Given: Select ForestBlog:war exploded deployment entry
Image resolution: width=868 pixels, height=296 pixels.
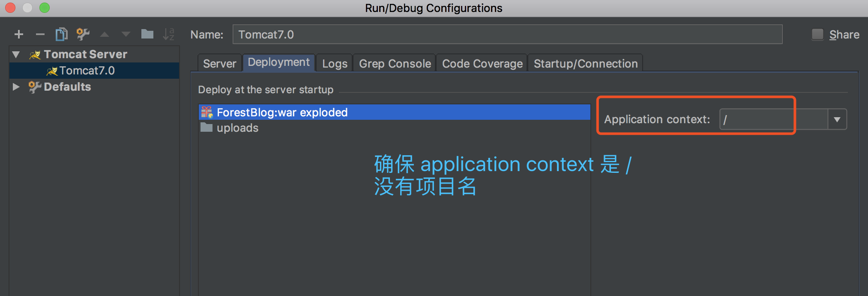Looking at the screenshot, I should pyautogui.click(x=395, y=112).
